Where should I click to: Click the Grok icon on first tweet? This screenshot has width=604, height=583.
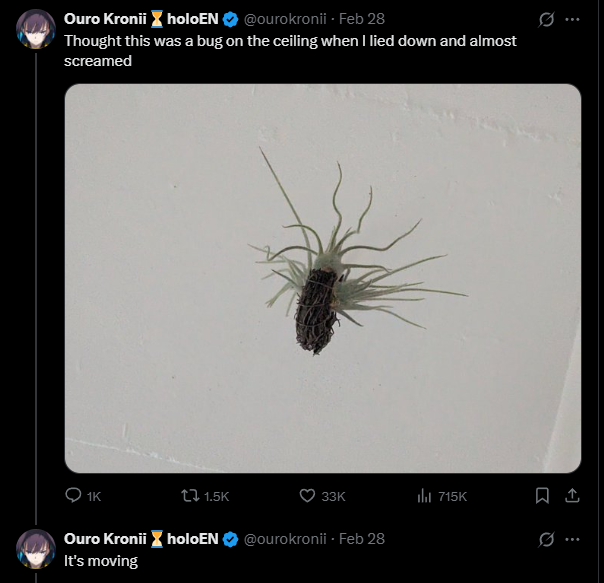click(x=546, y=19)
